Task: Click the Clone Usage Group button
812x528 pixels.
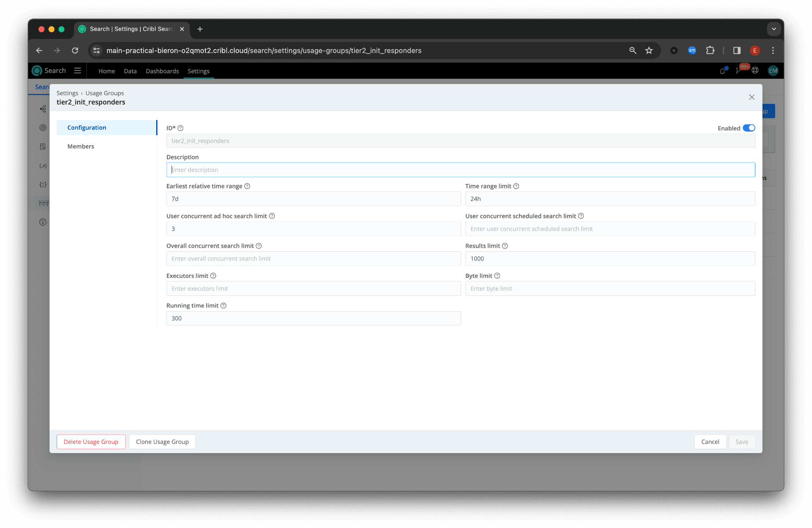Action: (162, 442)
